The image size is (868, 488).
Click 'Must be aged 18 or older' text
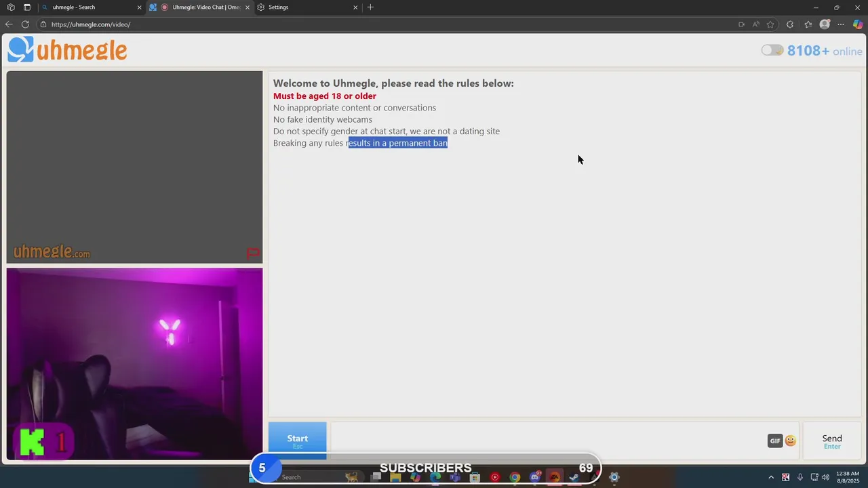click(325, 96)
